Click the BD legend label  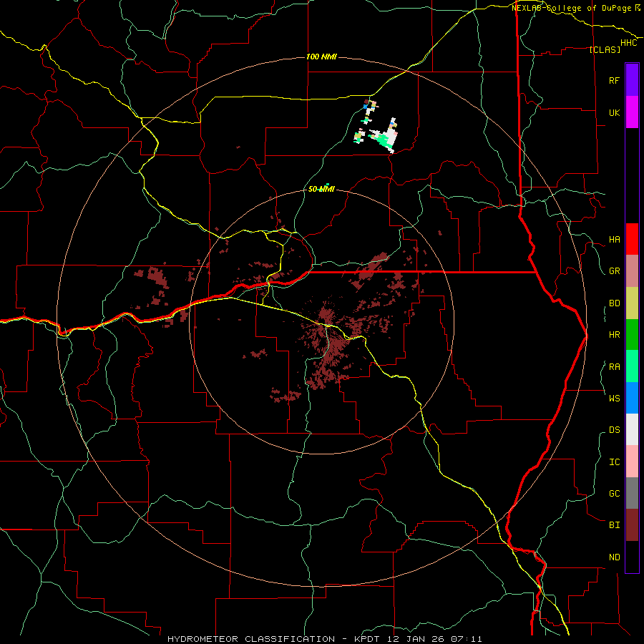pos(614,303)
